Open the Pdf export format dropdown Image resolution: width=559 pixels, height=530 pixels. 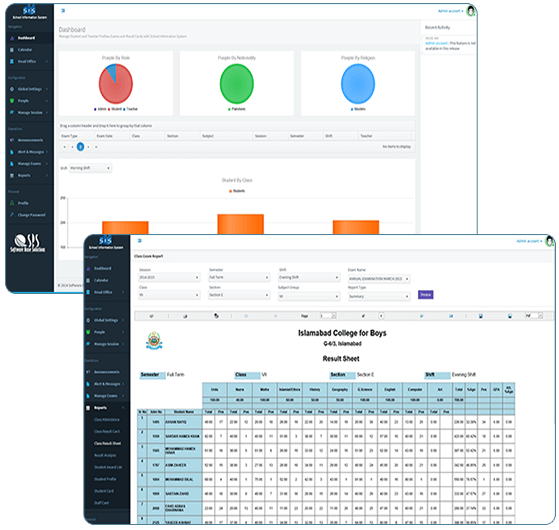pyautogui.click(x=534, y=316)
